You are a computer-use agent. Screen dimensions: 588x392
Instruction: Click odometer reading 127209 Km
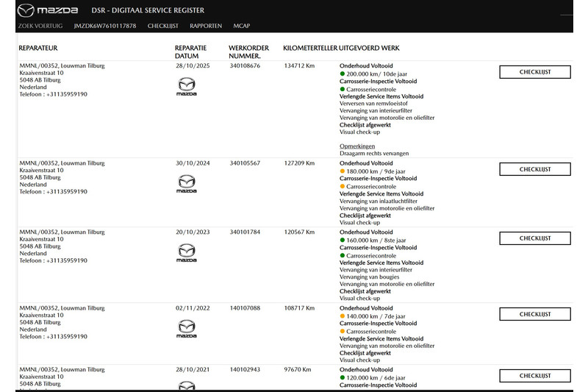click(x=299, y=163)
